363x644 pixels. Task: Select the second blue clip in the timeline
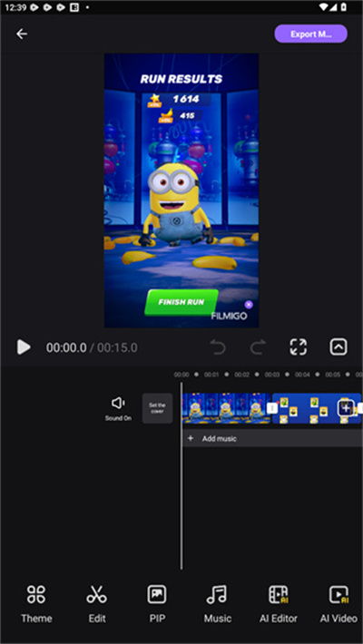coord(317,408)
